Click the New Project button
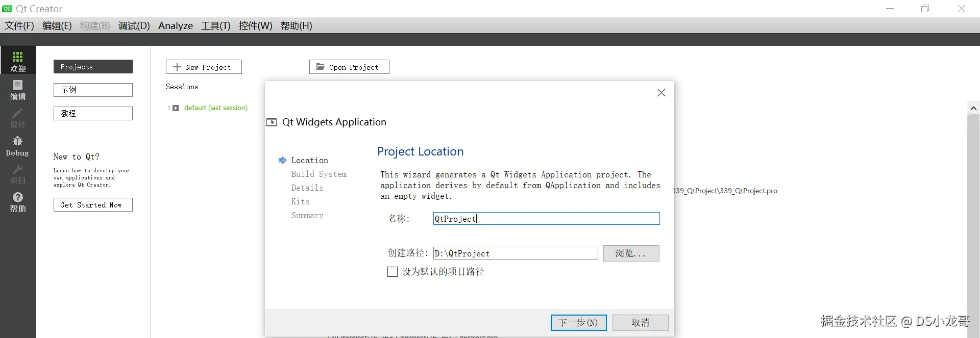Image resolution: width=980 pixels, height=338 pixels. pyautogui.click(x=204, y=67)
